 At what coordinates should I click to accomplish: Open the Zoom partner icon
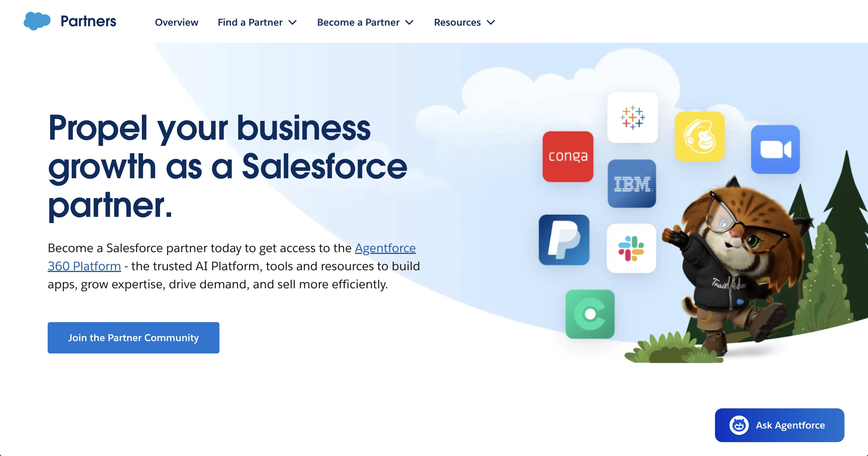pyautogui.click(x=775, y=150)
